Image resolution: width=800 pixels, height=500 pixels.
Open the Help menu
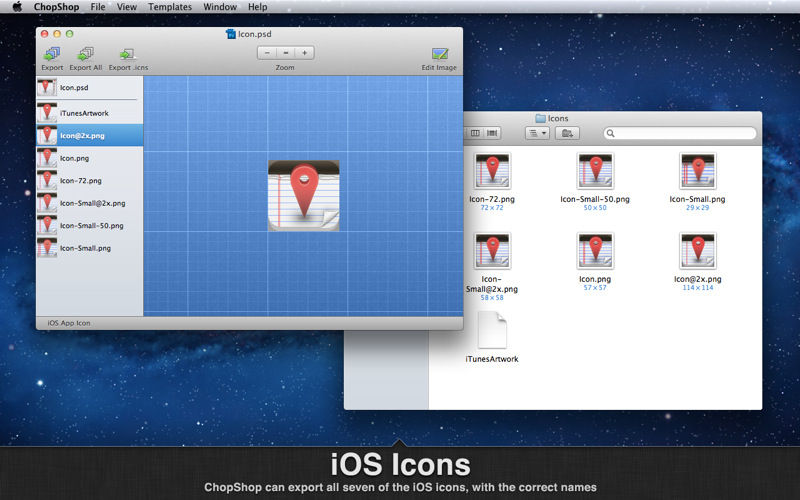tap(258, 7)
